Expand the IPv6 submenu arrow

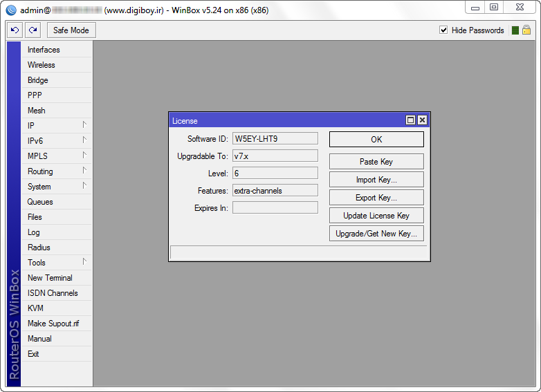tap(84, 140)
